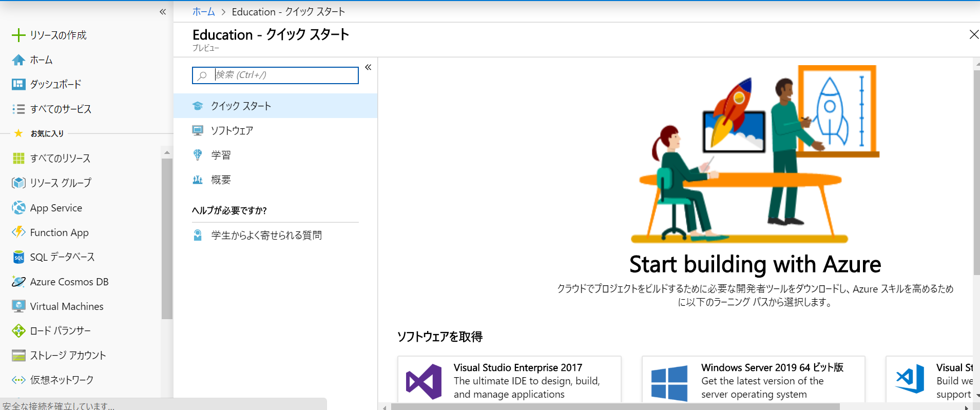The height and width of the screenshot is (410, 980).
Task: Close the Education quick start blade
Action: tap(973, 34)
